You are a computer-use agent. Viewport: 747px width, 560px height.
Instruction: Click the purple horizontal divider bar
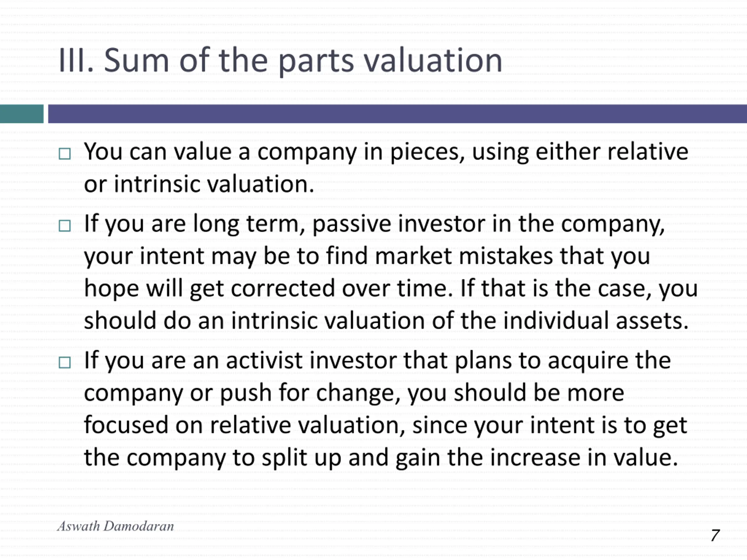point(397,114)
